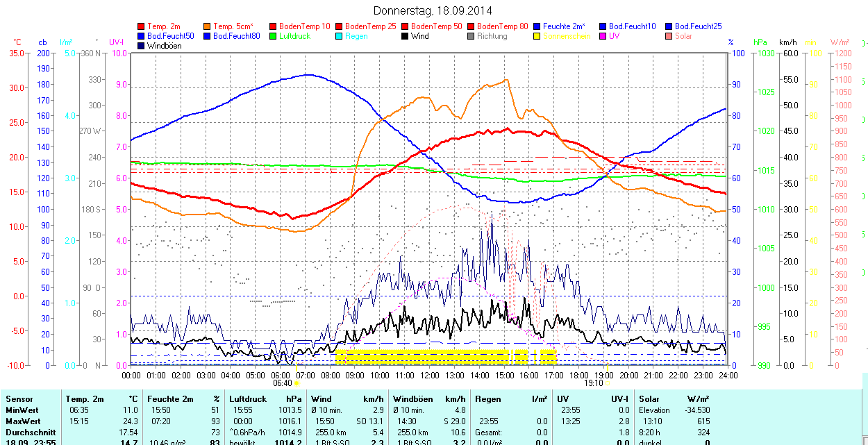The width and height of the screenshot is (868, 445).
Task: Select the salmon Solar legend swatch
Action: [669, 36]
